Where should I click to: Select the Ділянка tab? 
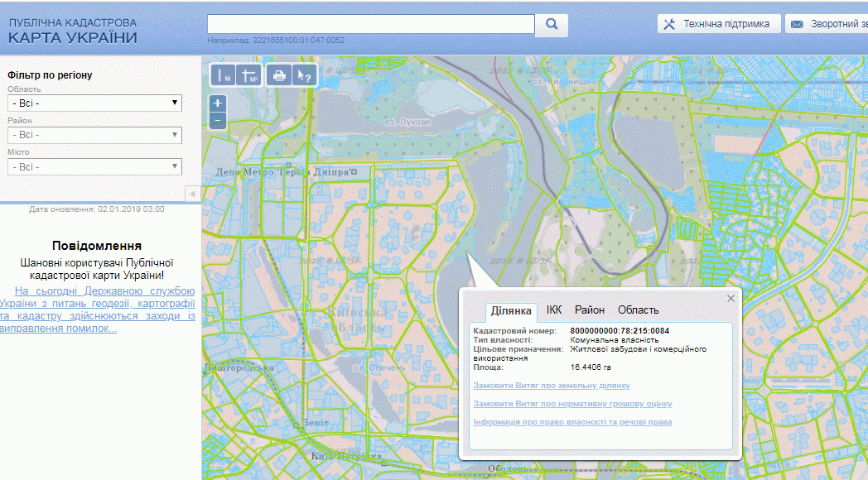point(511,311)
